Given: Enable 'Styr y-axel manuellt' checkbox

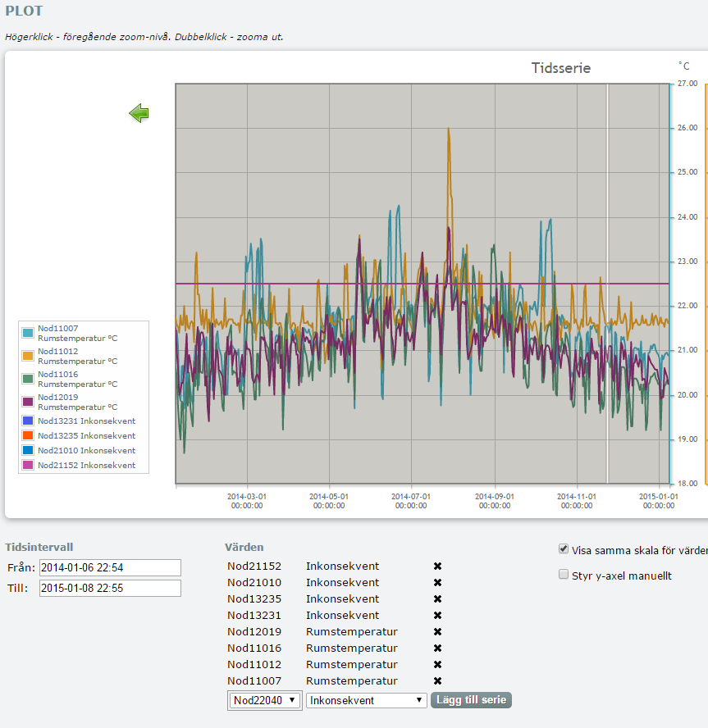Looking at the screenshot, I should point(564,575).
